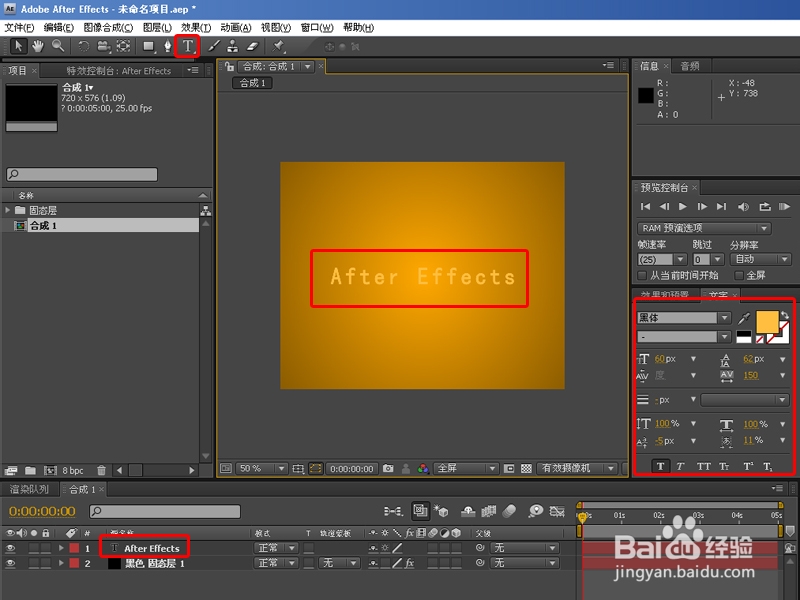Image resolution: width=800 pixels, height=600 pixels.
Task: Jump to first frame button
Action: click(645, 207)
